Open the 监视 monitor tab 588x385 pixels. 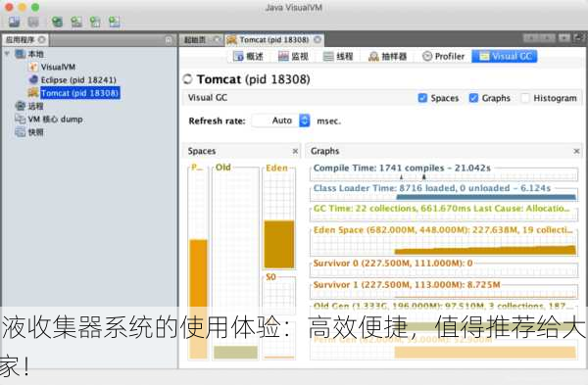293,56
